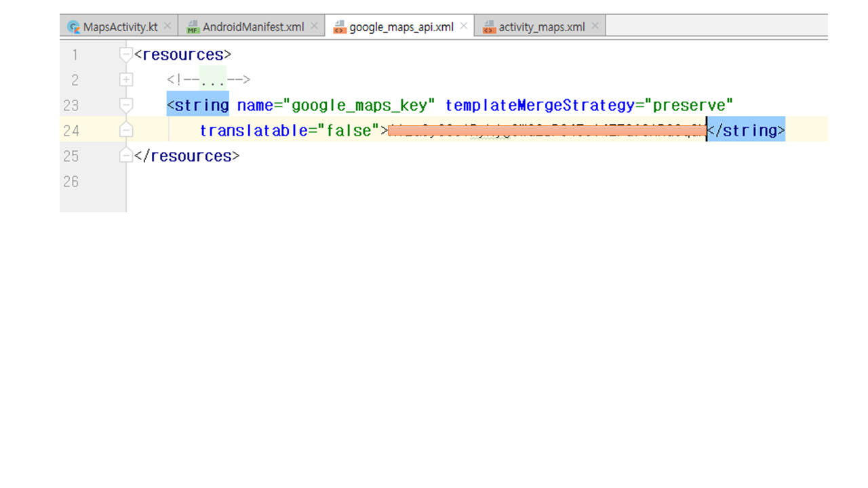Viewport: 868px width, 488px height.
Task: Close the activity_maps.xml tab
Action: pyautogui.click(x=595, y=26)
